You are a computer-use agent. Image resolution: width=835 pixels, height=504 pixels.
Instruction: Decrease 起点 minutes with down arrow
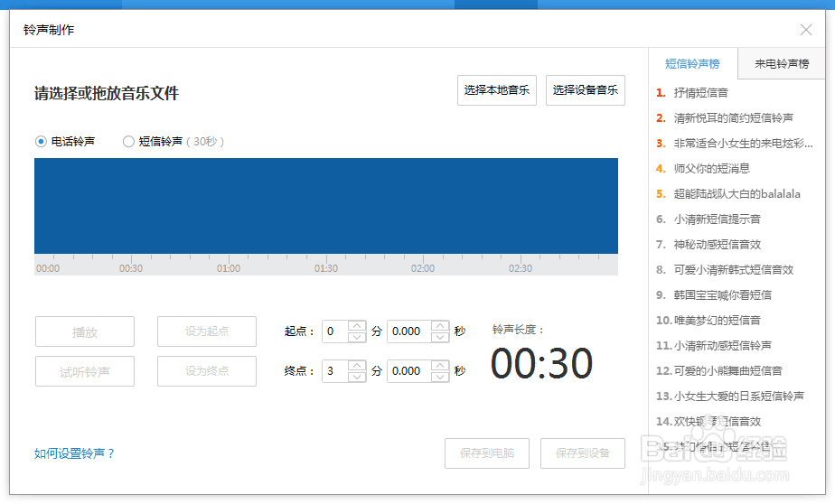(x=357, y=337)
